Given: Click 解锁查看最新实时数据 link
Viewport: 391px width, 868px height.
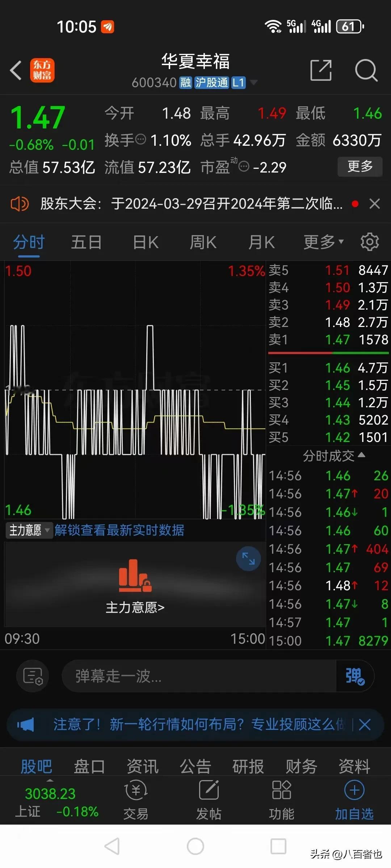Looking at the screenshot, I should pyautogui.click(x=119, y=530).
